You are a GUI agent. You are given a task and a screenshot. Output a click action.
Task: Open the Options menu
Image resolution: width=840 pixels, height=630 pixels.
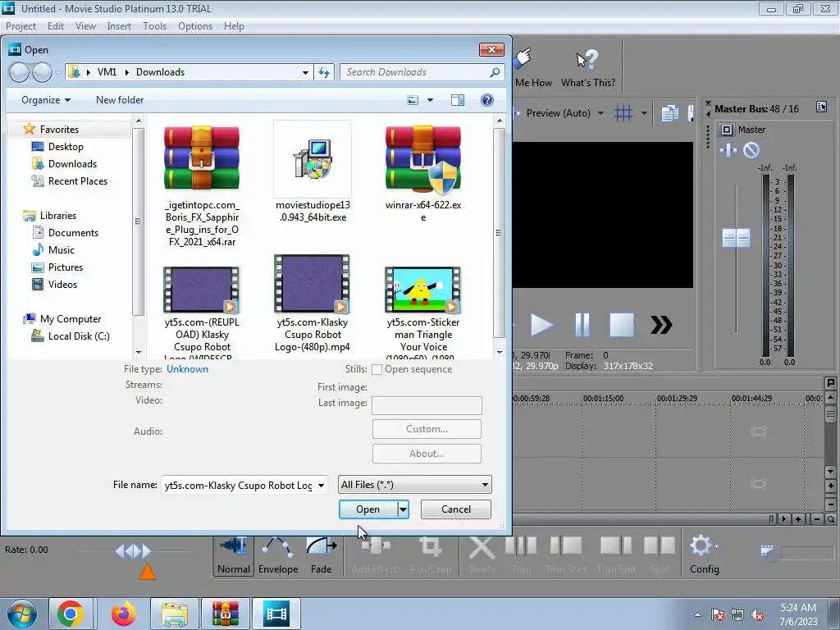(195, 25)
